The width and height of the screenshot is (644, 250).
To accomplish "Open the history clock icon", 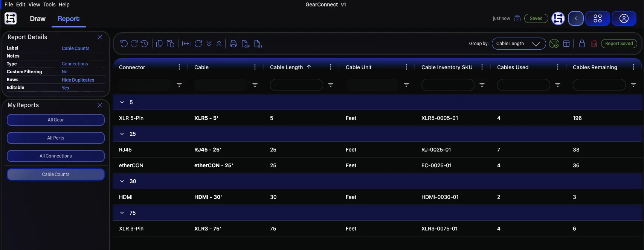I will tap(144, 44).
